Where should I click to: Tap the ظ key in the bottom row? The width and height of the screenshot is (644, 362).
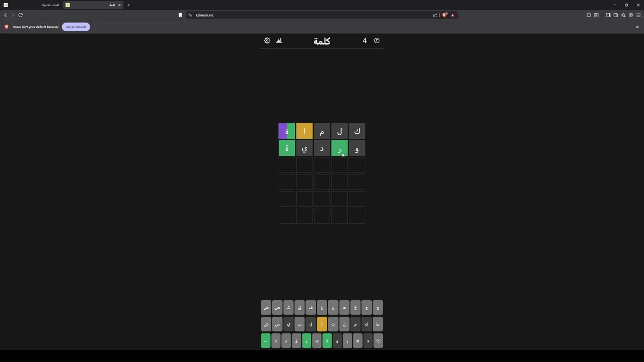click(358, 341)
